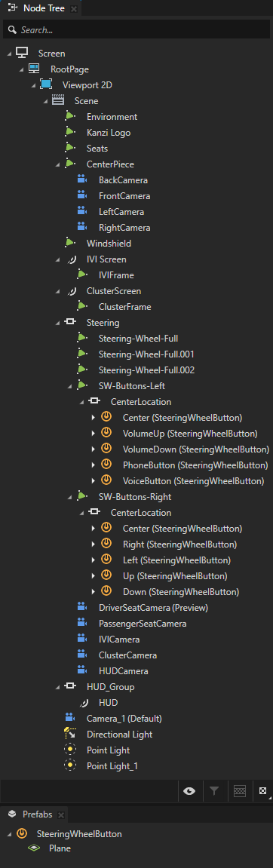Click the HUDCamera camera icon
273x868 pixels.
tap(82, 670)
